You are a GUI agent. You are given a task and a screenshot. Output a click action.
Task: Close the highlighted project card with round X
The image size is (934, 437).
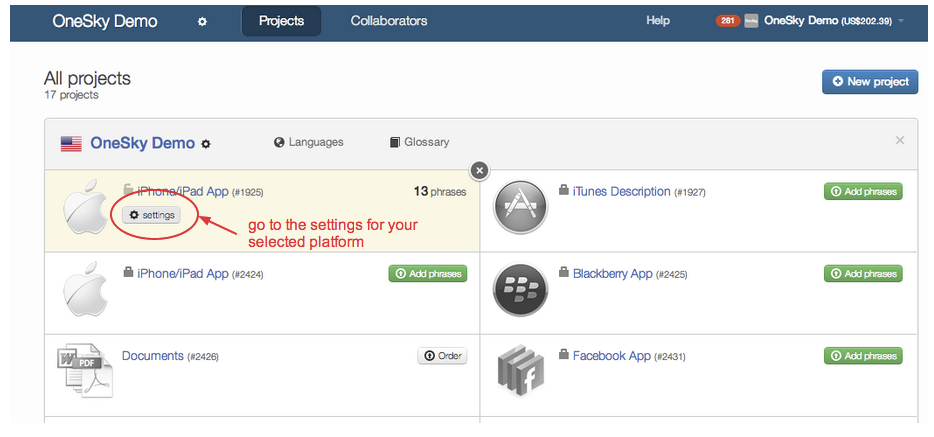480,170
